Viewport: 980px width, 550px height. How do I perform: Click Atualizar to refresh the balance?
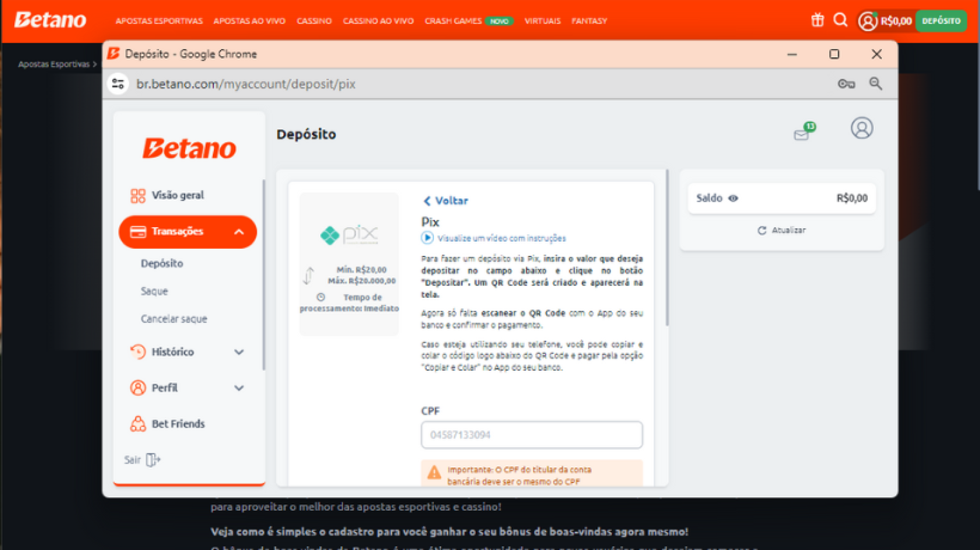pyautogui.click(x=781, y=230)
